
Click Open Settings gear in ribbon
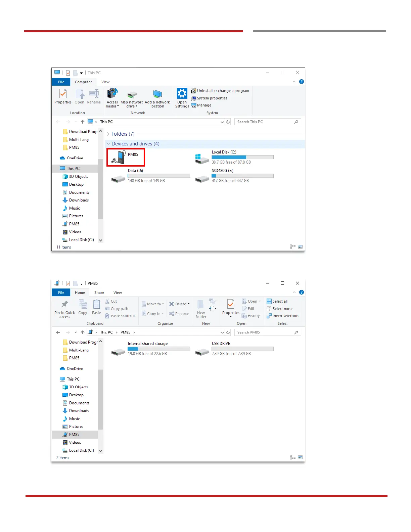182,98
